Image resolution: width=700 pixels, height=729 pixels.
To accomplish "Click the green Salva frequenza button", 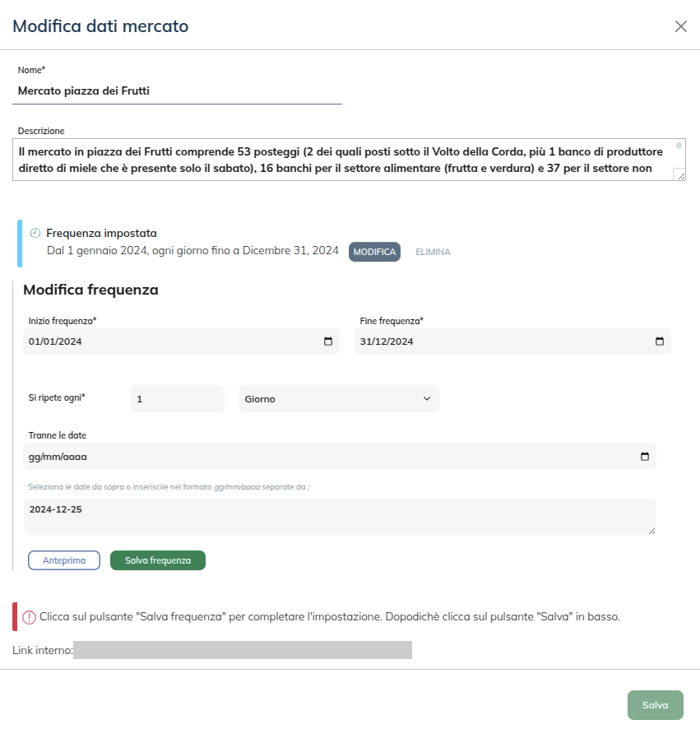I will point(157,560).
